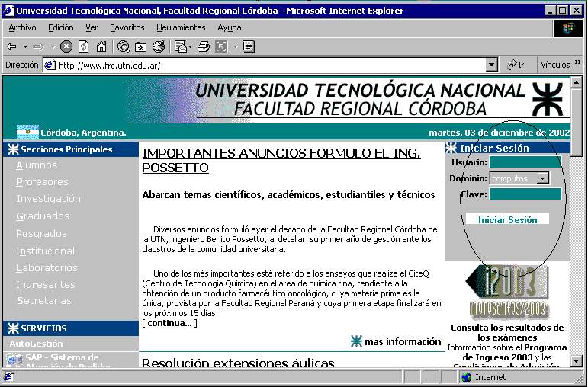Stop loading the page
The image size is (588, 387).
[x=66, y=46]
